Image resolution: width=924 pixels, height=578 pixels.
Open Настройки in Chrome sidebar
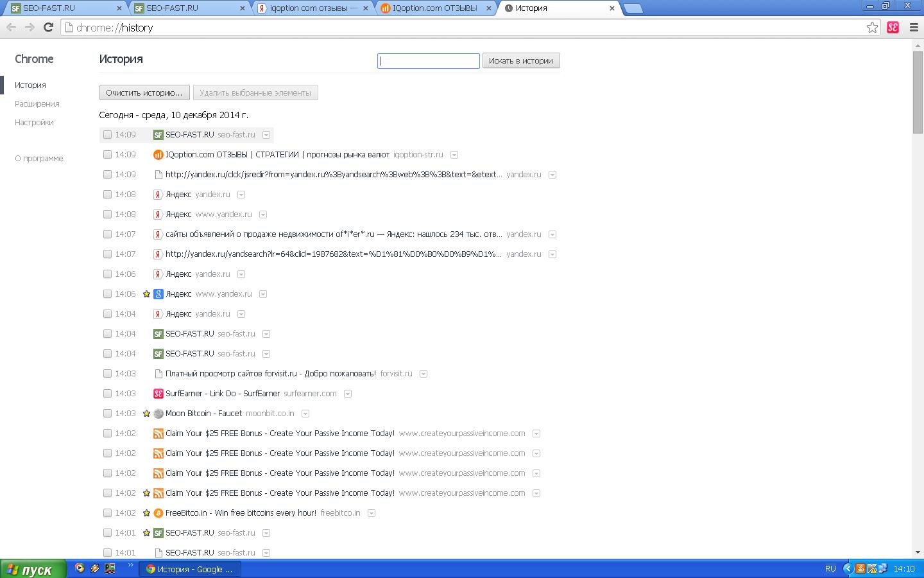tap(35, 123)
